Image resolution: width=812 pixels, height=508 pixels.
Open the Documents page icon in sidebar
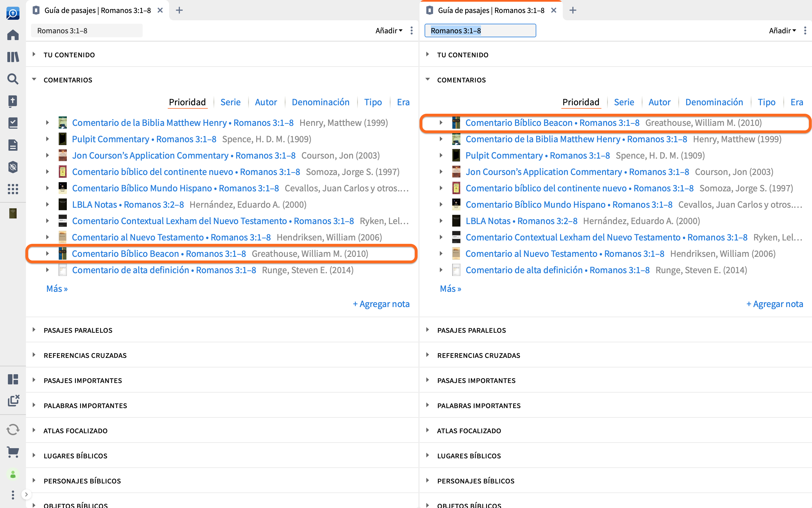coord(13,145)
